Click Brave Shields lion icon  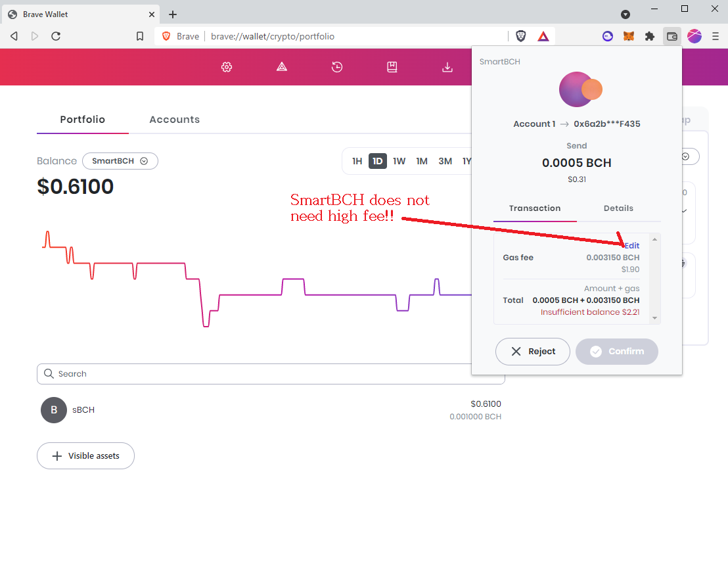(x=521, y=36)
